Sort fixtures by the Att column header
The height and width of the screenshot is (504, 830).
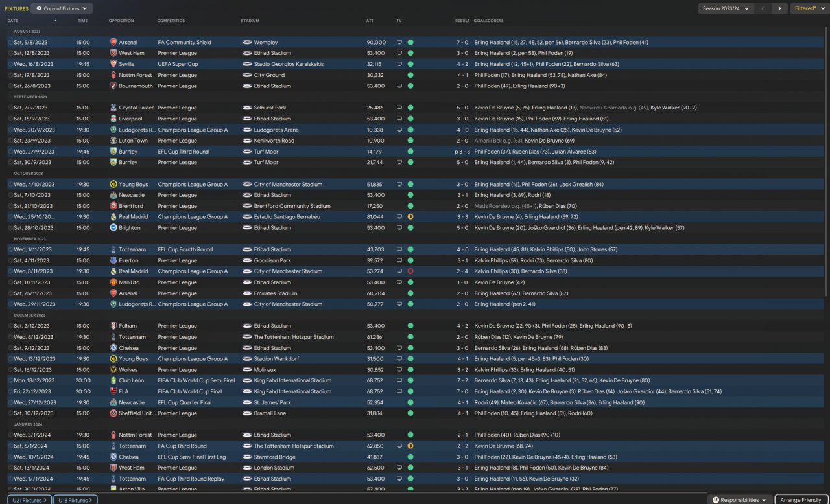(370, 21)
